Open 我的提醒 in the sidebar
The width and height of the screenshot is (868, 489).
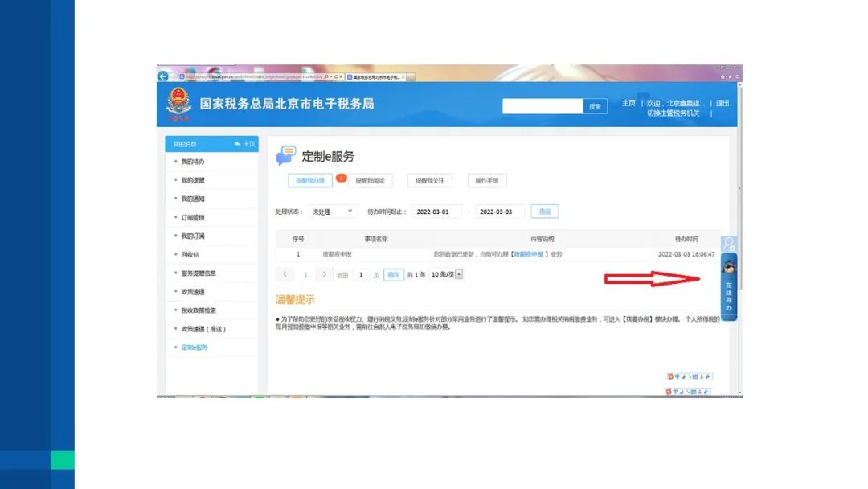[x=193, y=180]
